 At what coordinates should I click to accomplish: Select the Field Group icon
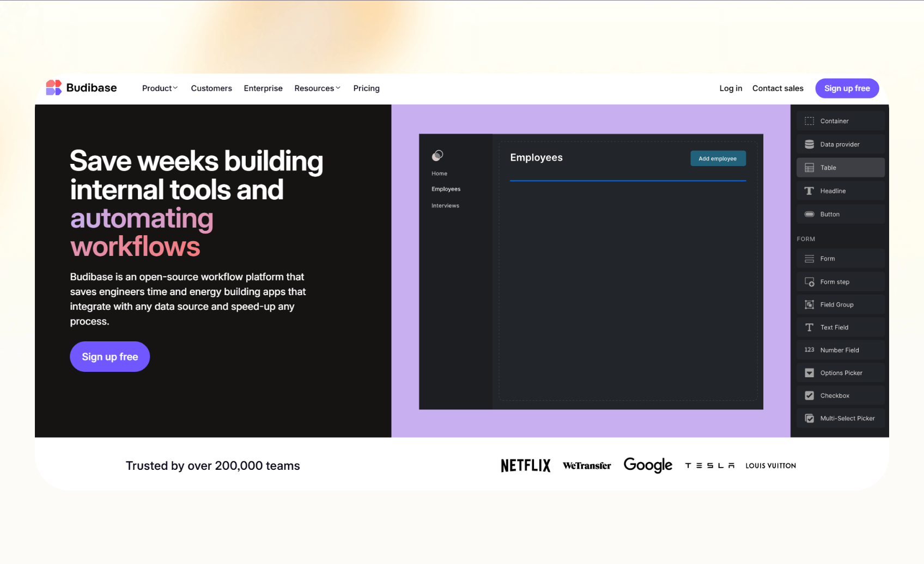pyautogui.click(x=809, y=304)
